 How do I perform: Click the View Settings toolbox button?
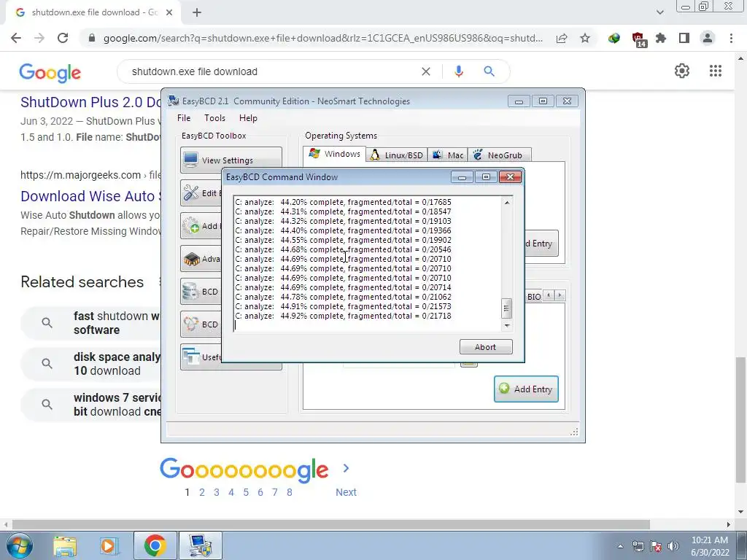click(x=231, y=160)
